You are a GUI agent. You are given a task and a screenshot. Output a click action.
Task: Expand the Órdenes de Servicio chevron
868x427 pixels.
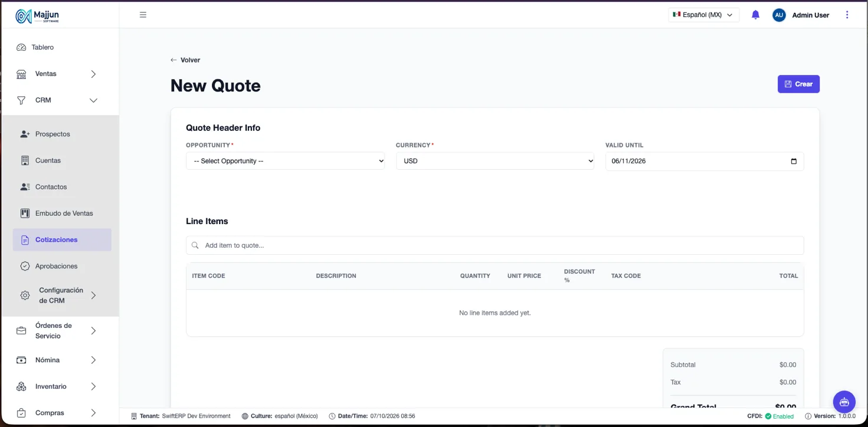pyautogui.click(x=93, y=331)
